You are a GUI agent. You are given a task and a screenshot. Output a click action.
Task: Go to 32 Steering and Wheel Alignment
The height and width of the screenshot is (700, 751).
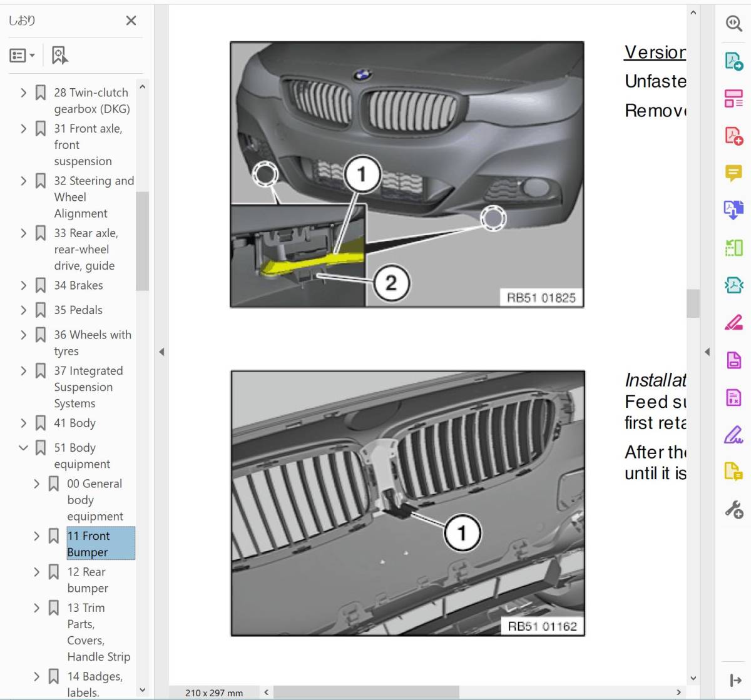click(x=94, y=197)
